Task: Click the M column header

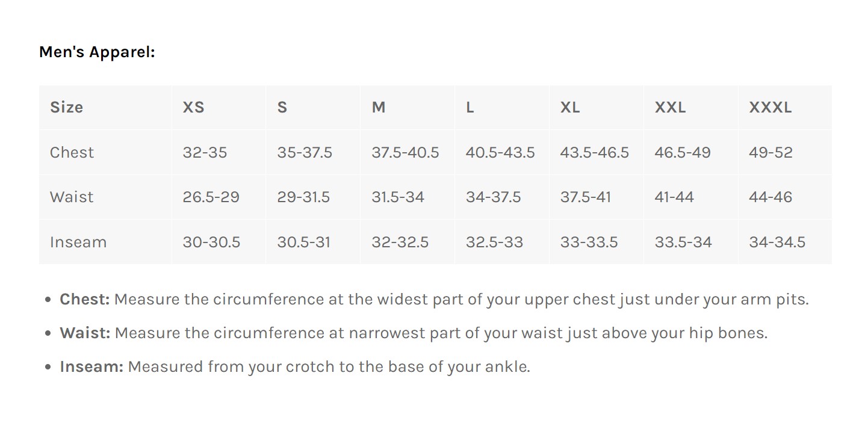Action: point(378,108)
